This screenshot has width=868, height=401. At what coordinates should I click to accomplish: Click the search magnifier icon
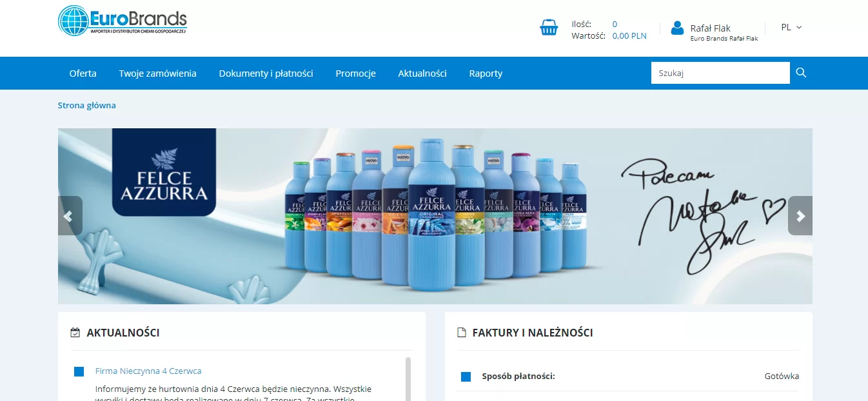[801, 73]
